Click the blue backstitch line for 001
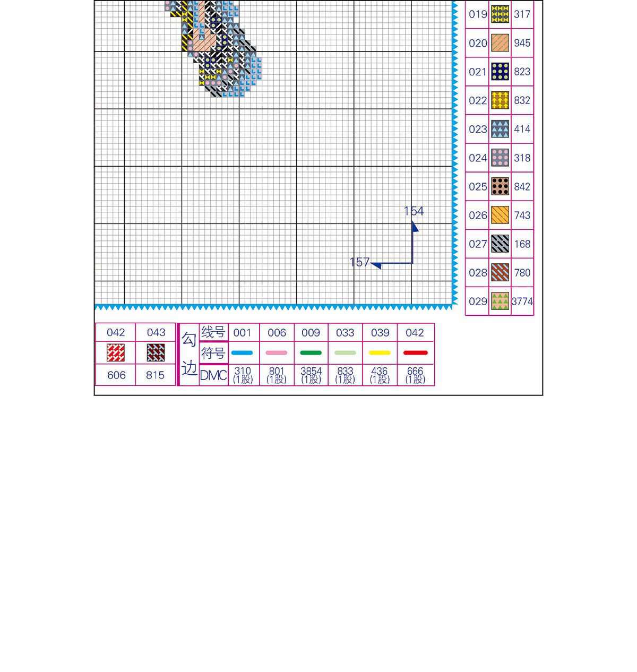The image size is (637, 672). (242, 352)
